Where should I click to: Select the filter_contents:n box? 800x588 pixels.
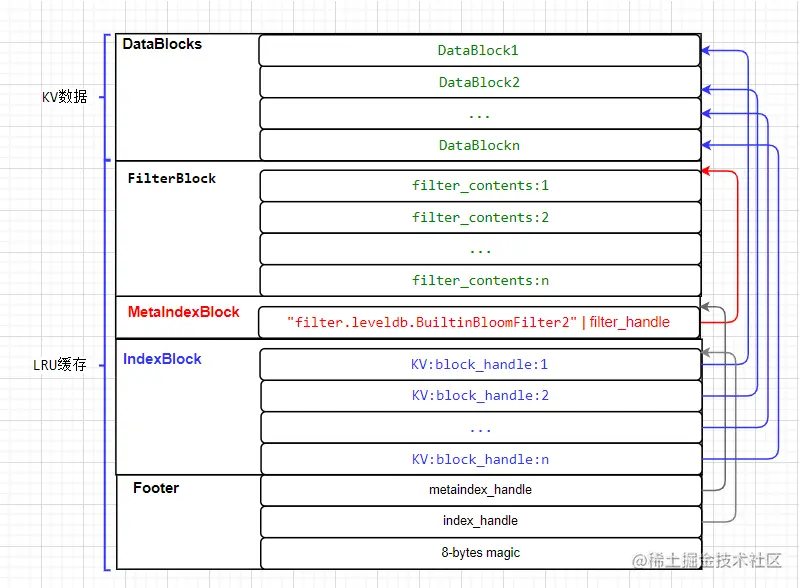(479, 280)
